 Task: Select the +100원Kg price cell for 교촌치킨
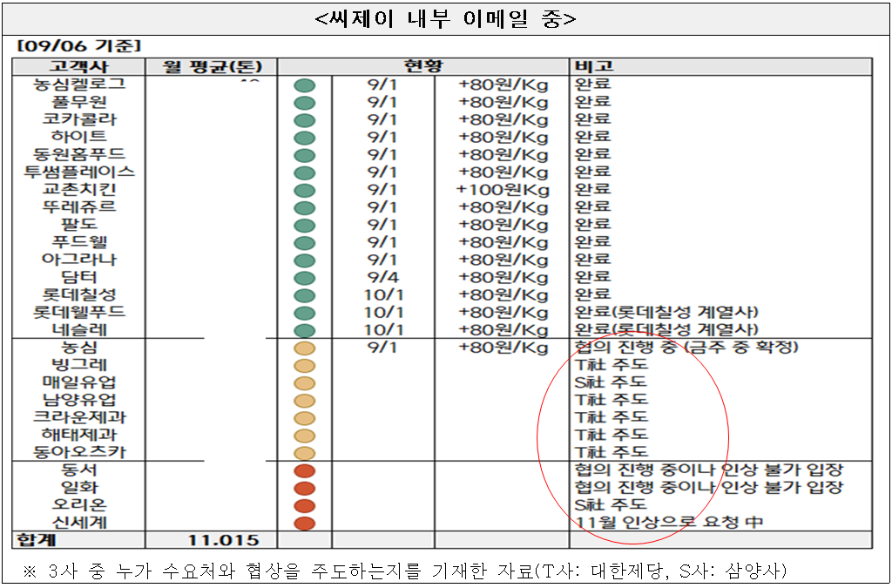(x=503, y=189)
